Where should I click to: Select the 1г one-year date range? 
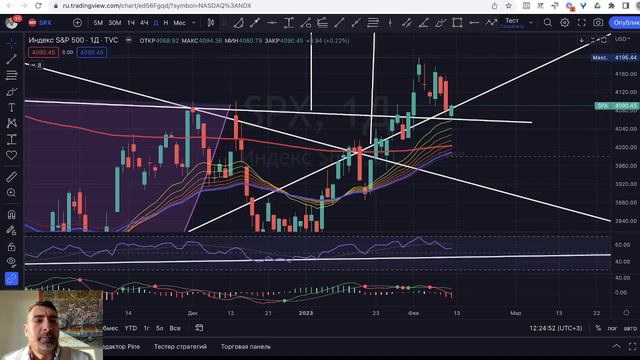coord(147,328)
